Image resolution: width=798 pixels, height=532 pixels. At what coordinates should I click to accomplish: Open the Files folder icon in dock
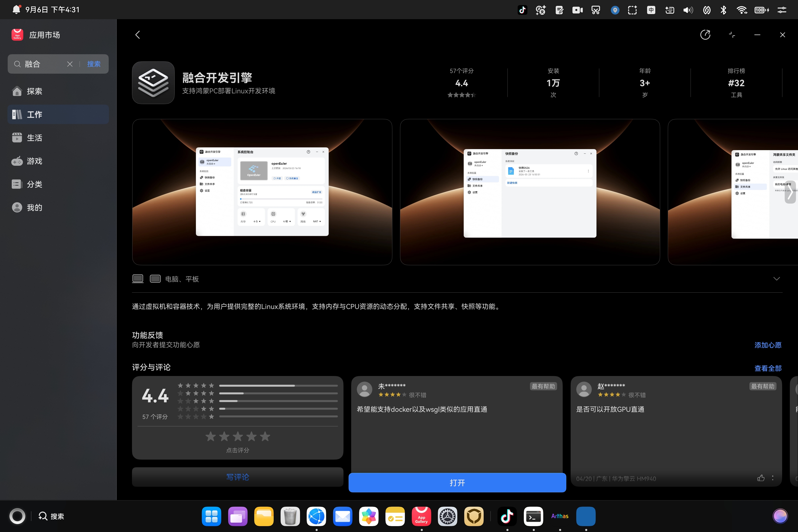tap(264, 516)
